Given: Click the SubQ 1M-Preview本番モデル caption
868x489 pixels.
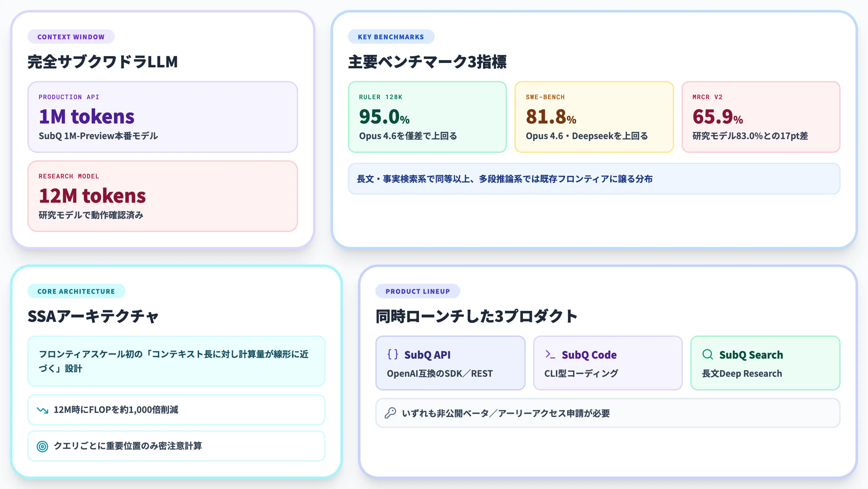Looking at the screenshot, I should click(x=98, y=136).
